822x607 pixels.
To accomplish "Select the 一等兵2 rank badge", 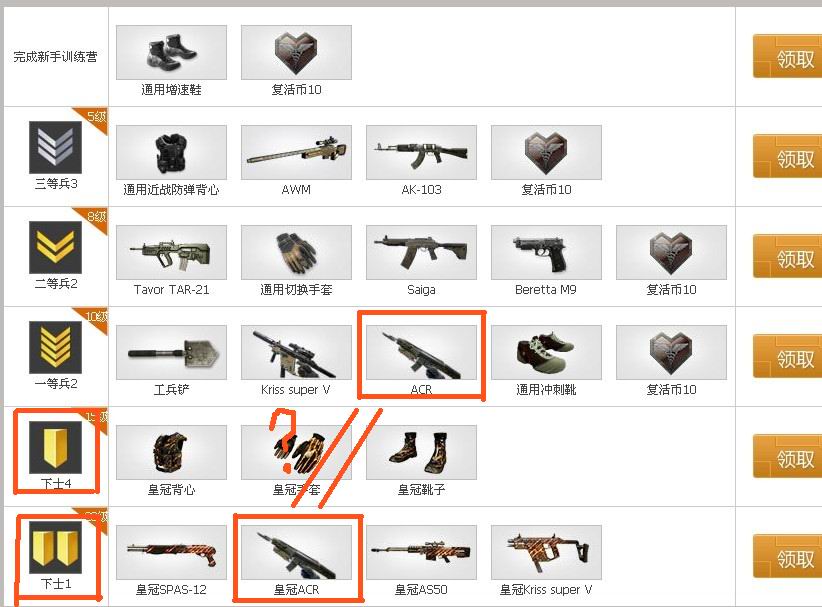I will pos(56,348).
